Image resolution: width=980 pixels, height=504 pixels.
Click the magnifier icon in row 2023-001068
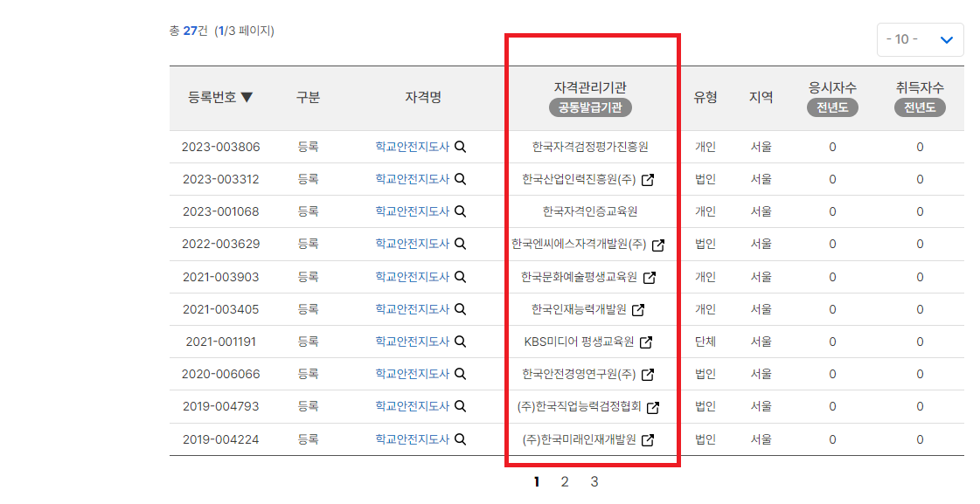pyautogui.click(x=461, y=211)
